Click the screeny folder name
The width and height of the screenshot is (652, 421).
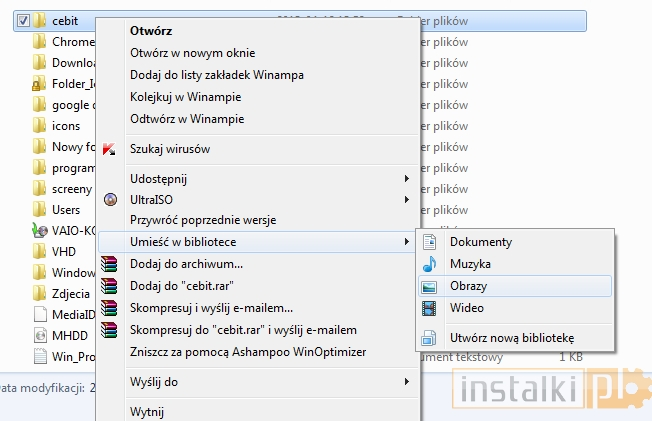point(72,189)
